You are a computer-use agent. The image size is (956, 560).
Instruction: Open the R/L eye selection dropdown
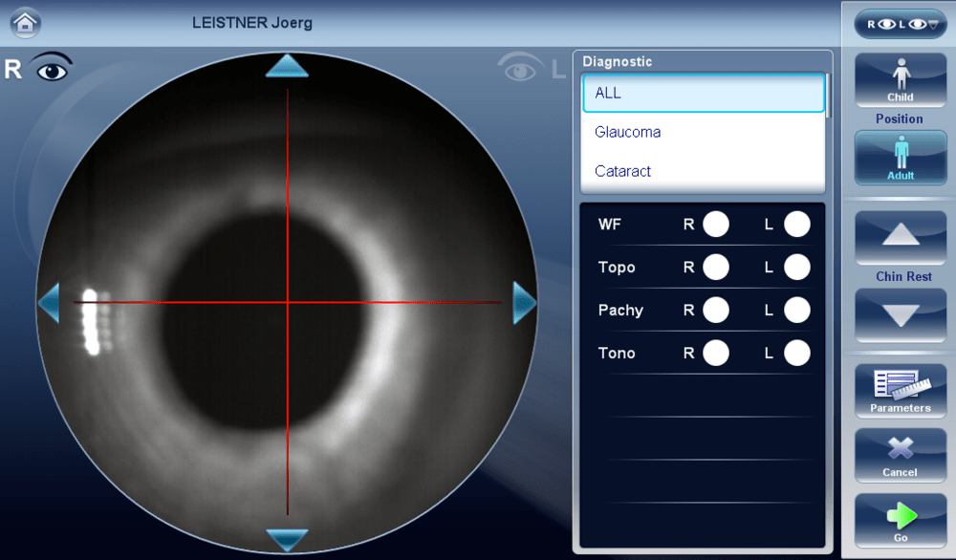(x=900, y=24)
